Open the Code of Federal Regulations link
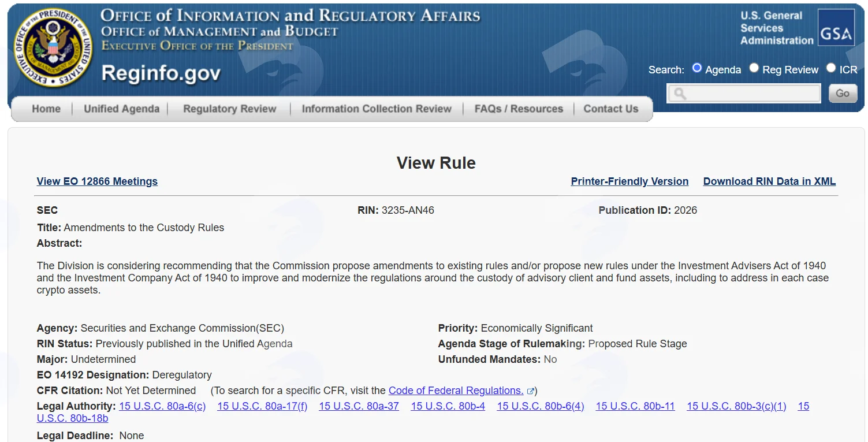Image resolution: width=868 pixels, height=442 pixels. [x=456, y=391]
